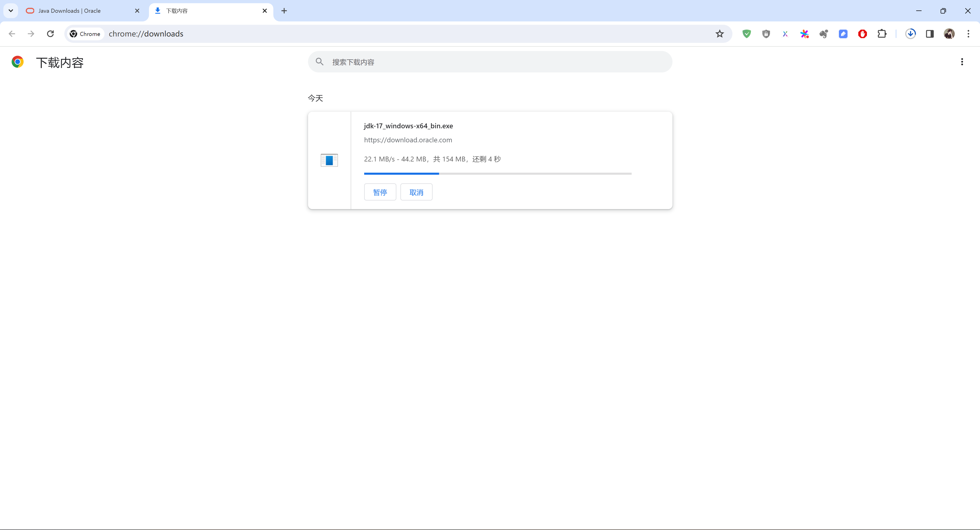Open the tab search dropdown arrow
Image resolution: width=980 pixels, height=530 pixels.
coord(11,11)
